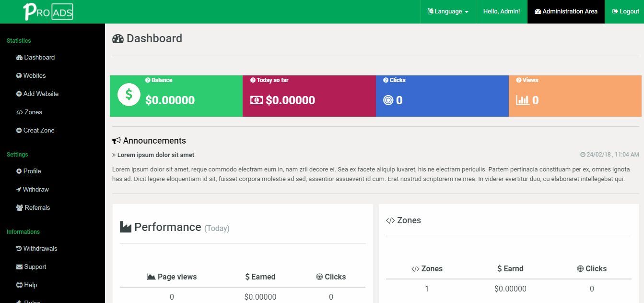This screenshot has width=644, height=303.
Task: Open Profile settings in the sidebar
Action: [x=29, y=171]
